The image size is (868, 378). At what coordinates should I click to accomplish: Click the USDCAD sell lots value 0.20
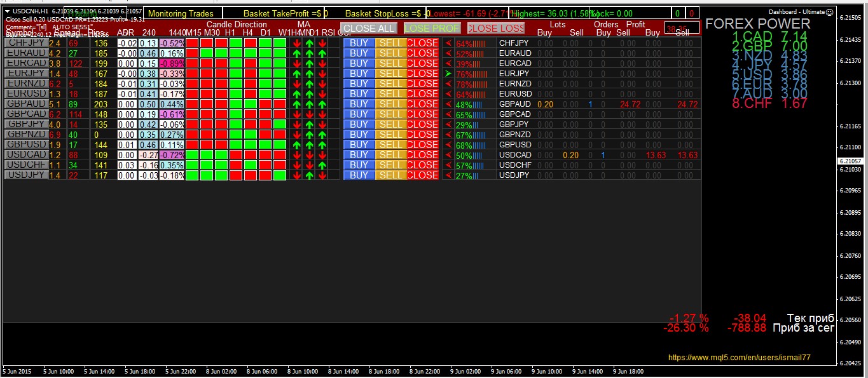570,155
